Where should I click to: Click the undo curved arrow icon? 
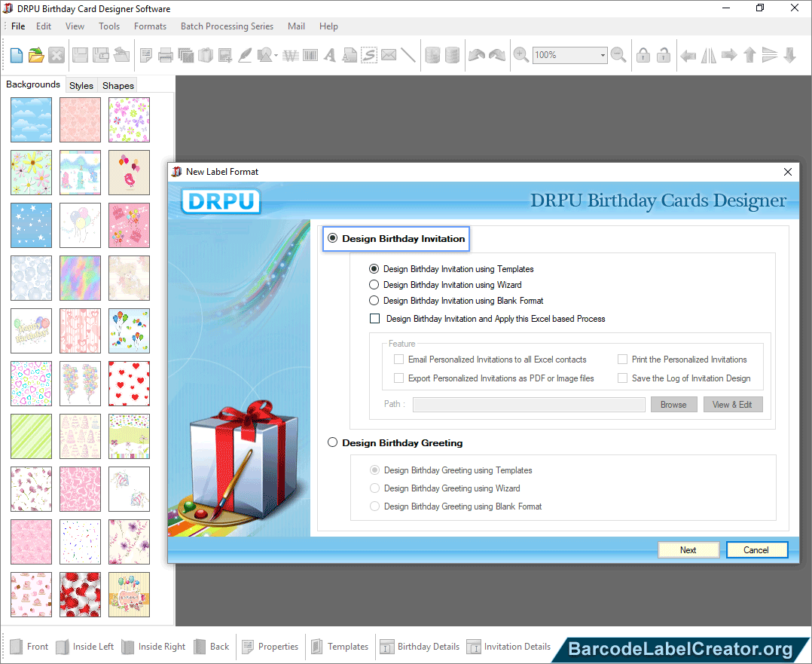pos(476,55)
